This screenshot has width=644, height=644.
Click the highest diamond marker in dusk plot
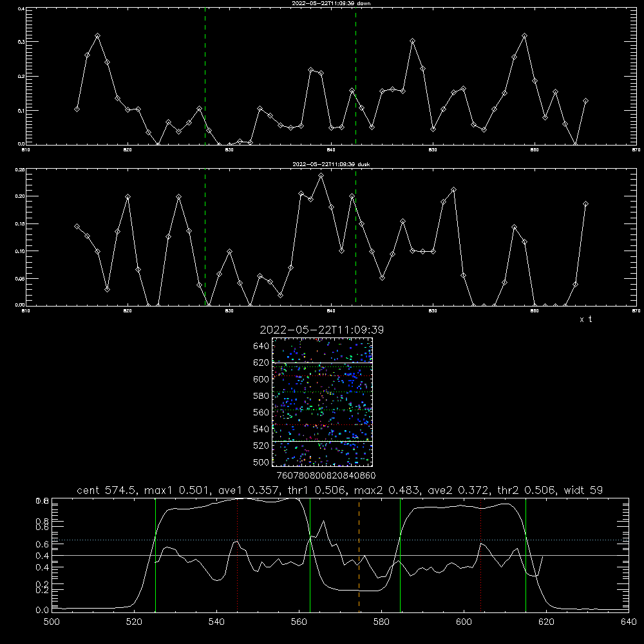[321, 176]
